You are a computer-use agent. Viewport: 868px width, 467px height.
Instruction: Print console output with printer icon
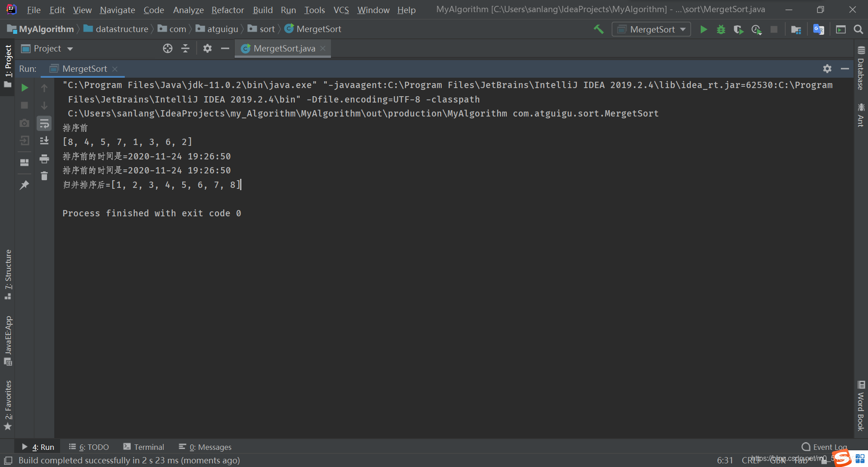click(x=44, y=159)
